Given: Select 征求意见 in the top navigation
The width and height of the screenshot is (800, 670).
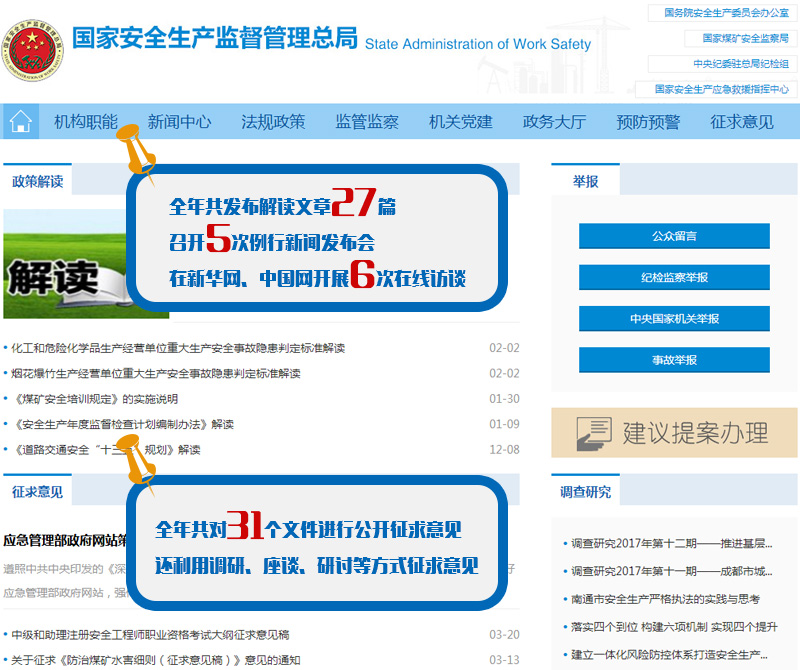Looking at the screenshot, I should pyautogui.click(x=742, y=122).
